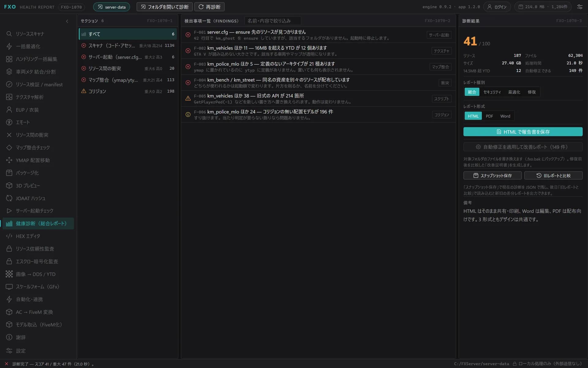Click ログイン button
The height and width of the screenshot is (368, 588).
tap(497, 7)
